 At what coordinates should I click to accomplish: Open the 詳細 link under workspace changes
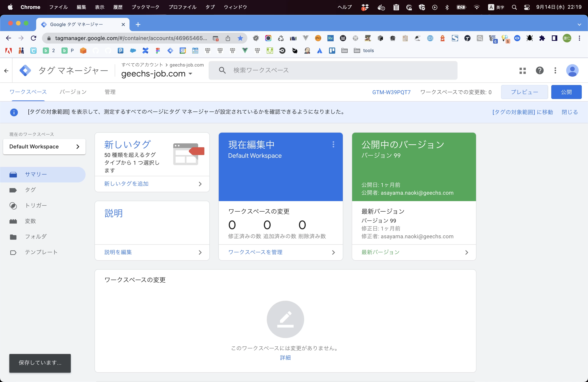click(285, 357)
